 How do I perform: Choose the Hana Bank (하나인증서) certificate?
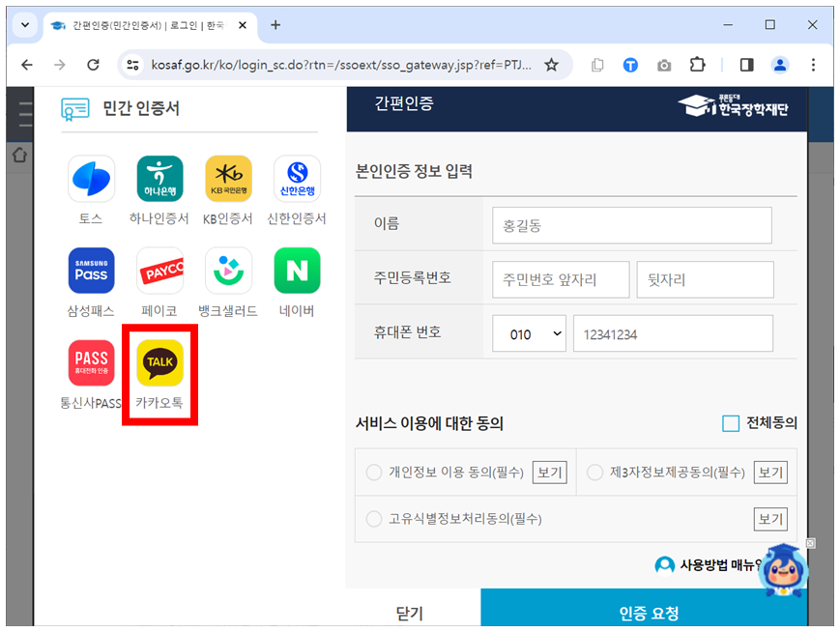click(159, 179)
